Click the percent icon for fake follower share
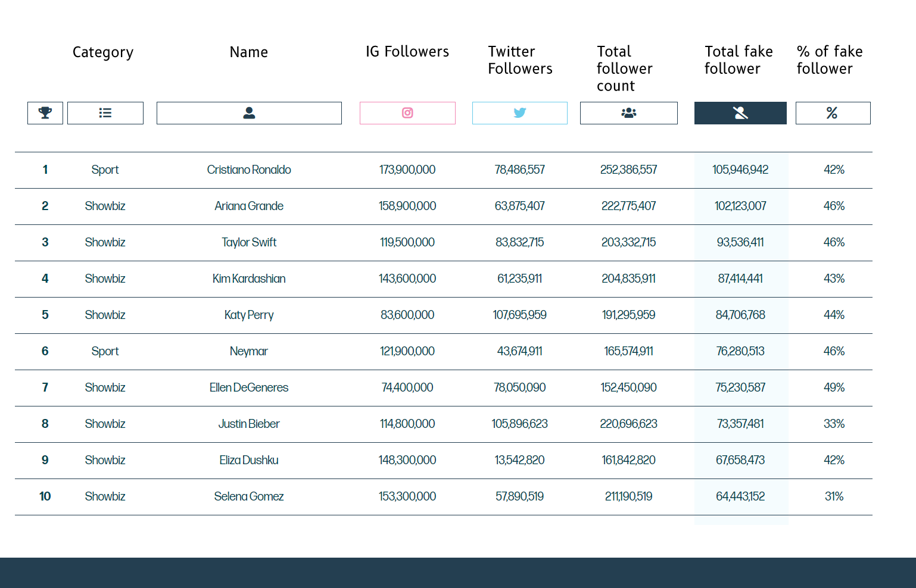916x588 pixels. point(833,112)
